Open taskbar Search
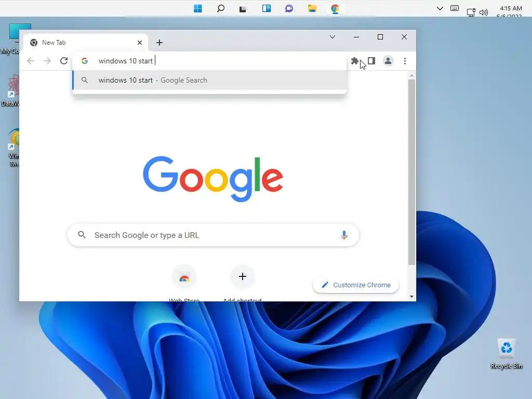 [x=220, y=8]
